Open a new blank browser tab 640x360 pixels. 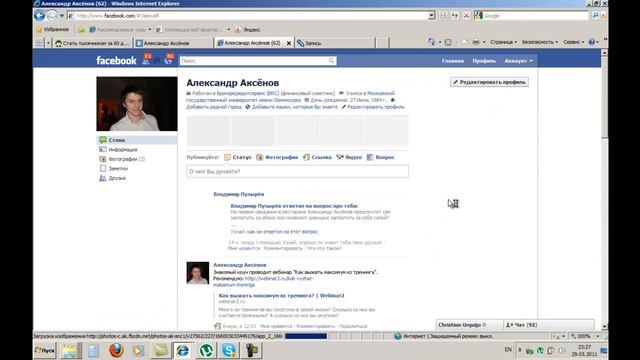pyautogui.click(x=382, y=43)
